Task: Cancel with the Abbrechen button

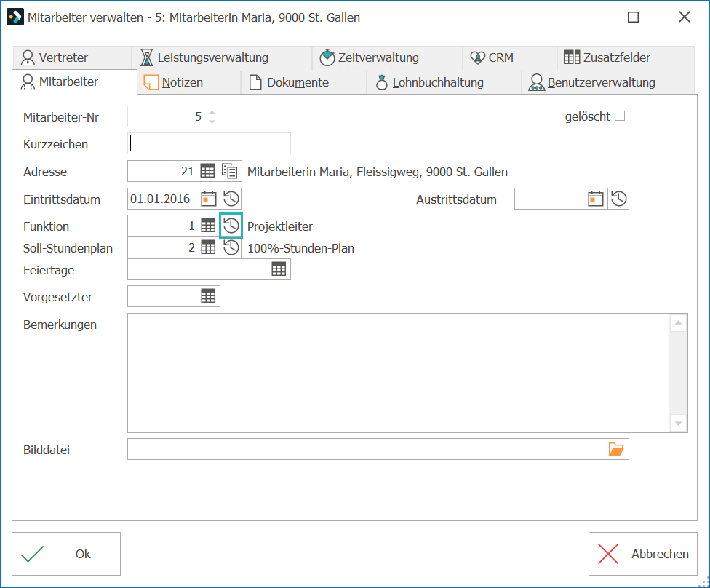Action: point(643,554)
